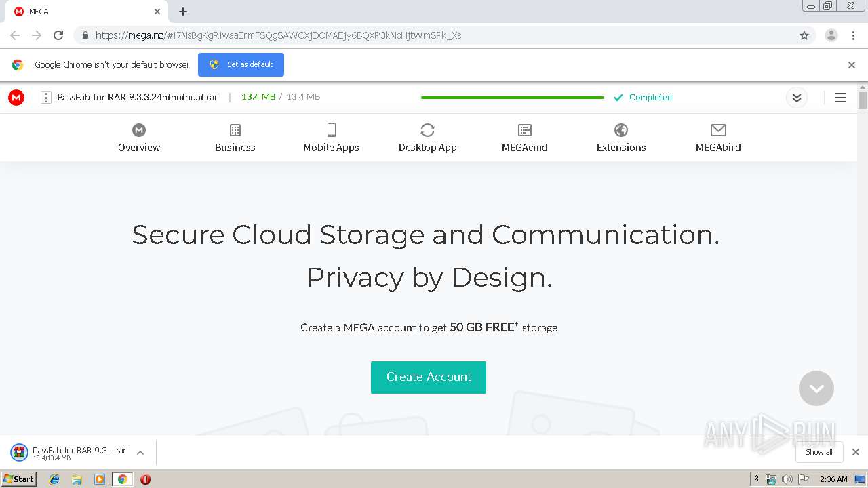Click the 2:36 AM system clock
Screen dimensions: 868x488
tap(833, 479)
